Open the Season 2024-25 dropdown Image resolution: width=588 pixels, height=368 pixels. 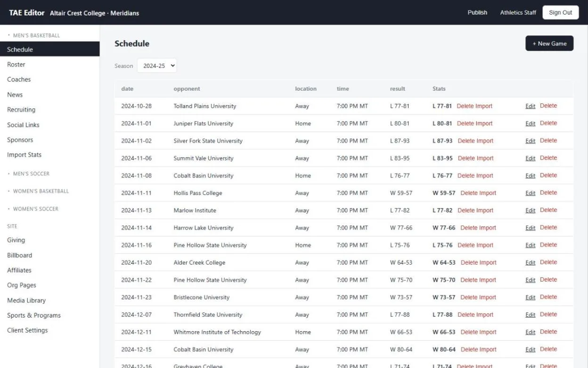(157, 66)
